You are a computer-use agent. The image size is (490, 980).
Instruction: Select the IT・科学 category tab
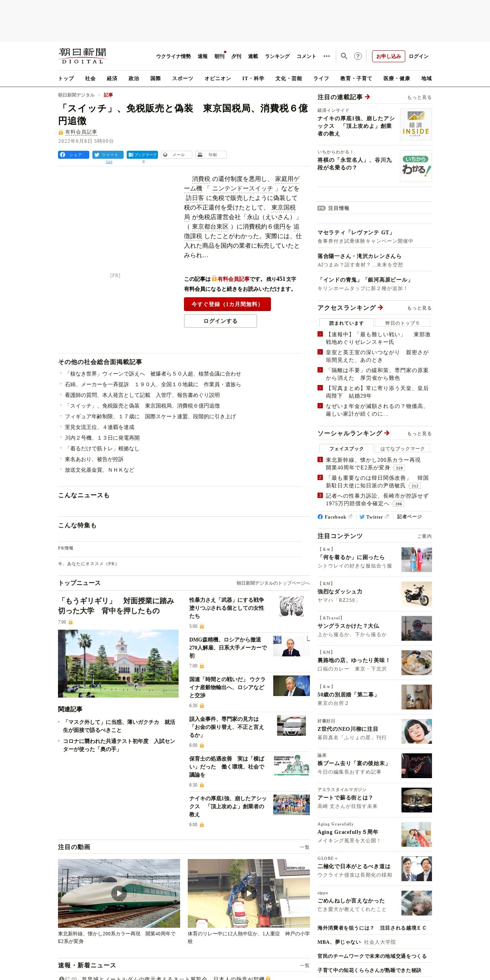pyautogui.click(x=253, y=78)
